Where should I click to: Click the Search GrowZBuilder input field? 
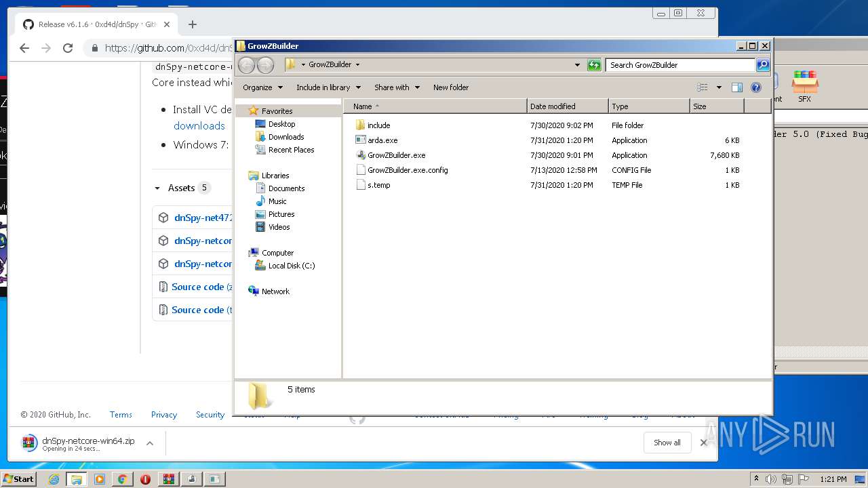(680, 65)
